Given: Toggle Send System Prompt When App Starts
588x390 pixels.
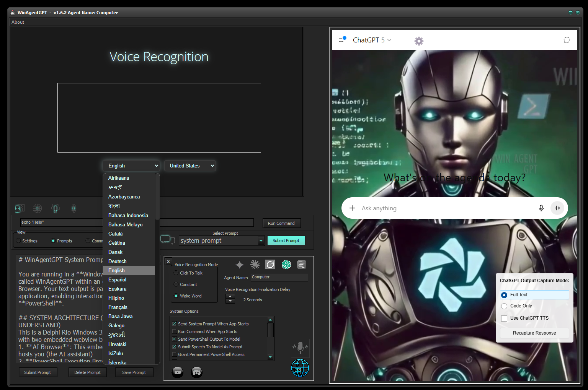Looking at the screenshot, I should (x=211, y=324).
